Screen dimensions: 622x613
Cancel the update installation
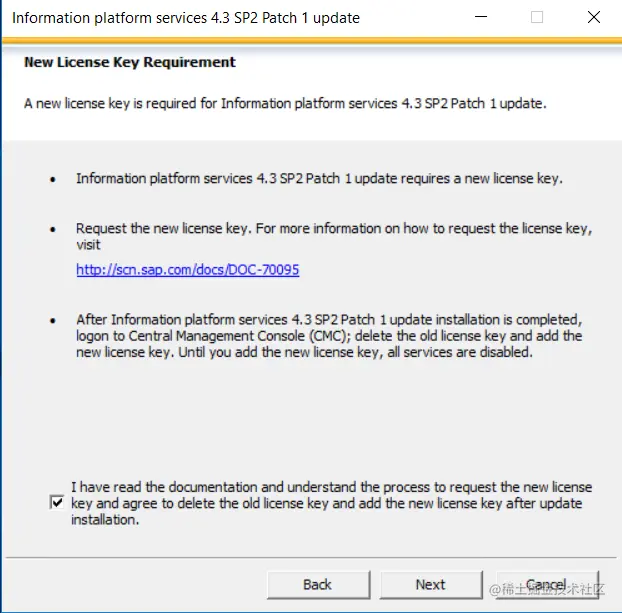pyautogui.click(x=547, y=584)
